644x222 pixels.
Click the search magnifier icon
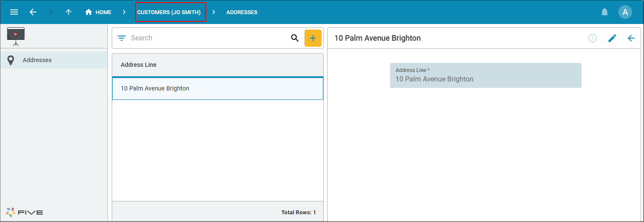[295, 38]
